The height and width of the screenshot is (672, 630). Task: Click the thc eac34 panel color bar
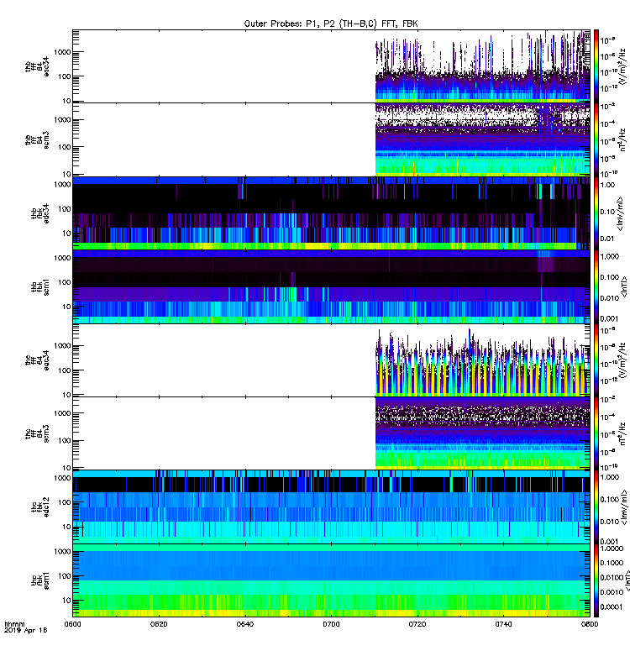[596, 360]
